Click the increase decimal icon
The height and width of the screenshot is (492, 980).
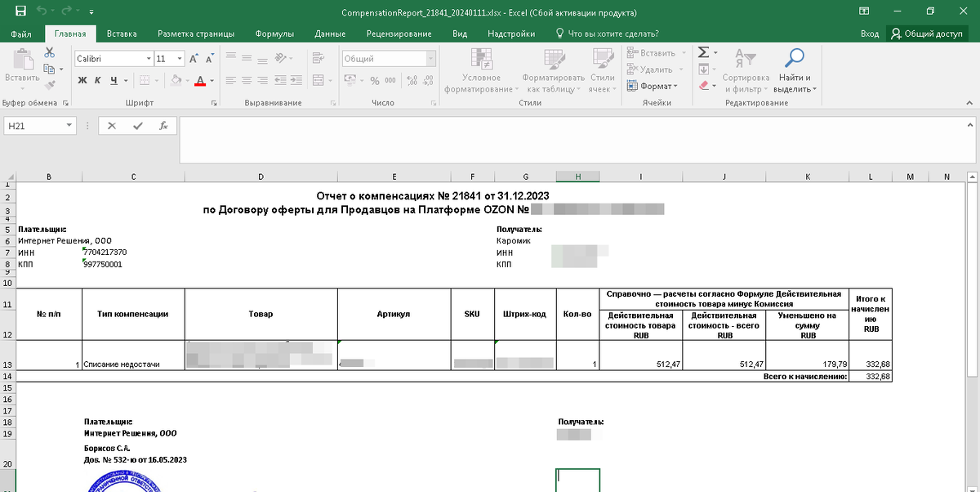coord(412,80)
